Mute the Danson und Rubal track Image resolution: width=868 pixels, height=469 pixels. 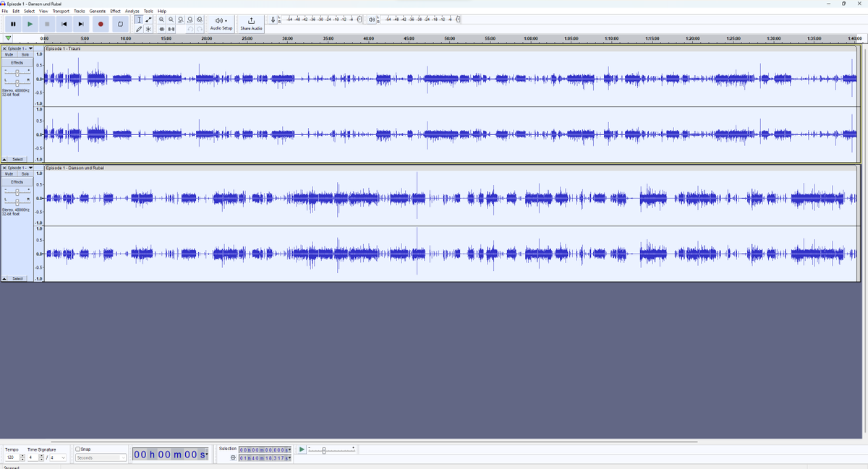(9, 173)
